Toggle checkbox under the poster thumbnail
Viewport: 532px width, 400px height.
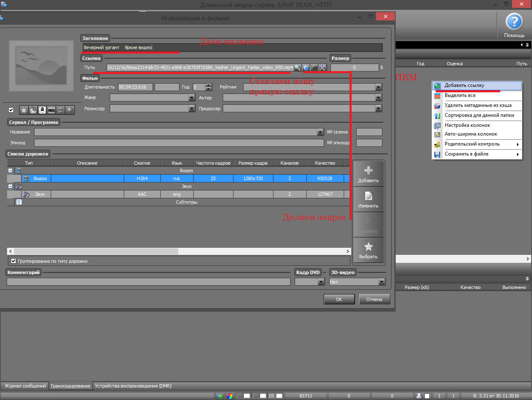tap(11, 110)
